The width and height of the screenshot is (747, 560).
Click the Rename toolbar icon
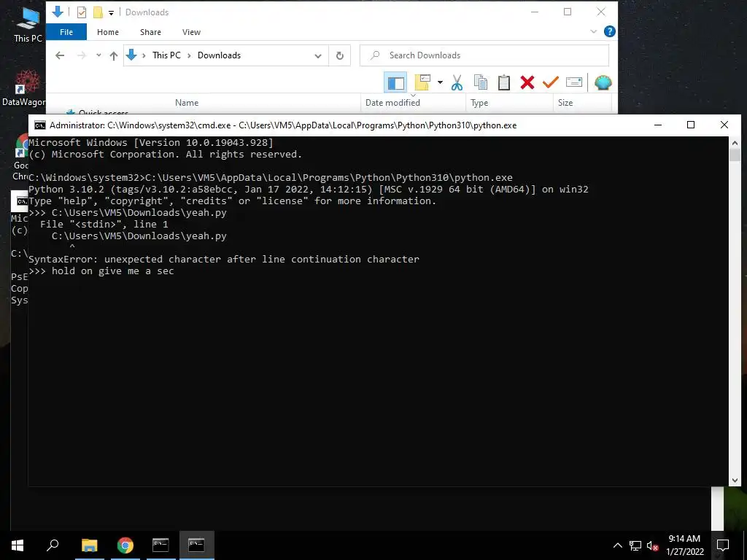[574, 82]
